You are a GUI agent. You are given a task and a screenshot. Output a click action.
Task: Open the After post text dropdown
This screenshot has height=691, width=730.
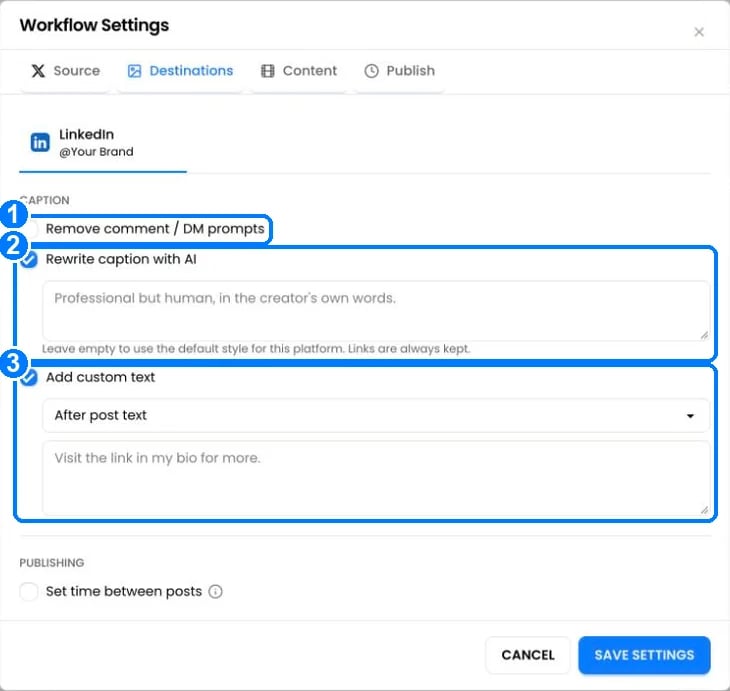tap(376, 415)
